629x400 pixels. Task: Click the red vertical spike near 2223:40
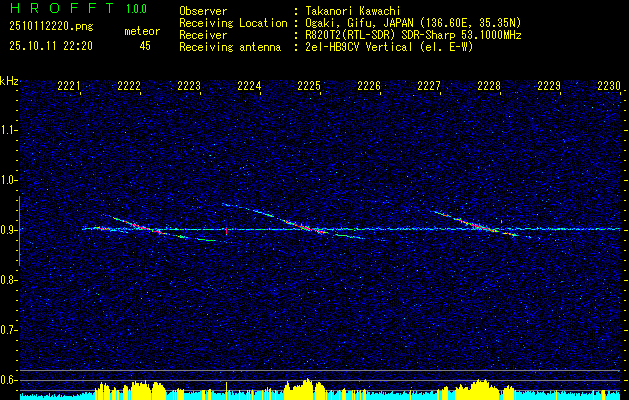(227, 231)
